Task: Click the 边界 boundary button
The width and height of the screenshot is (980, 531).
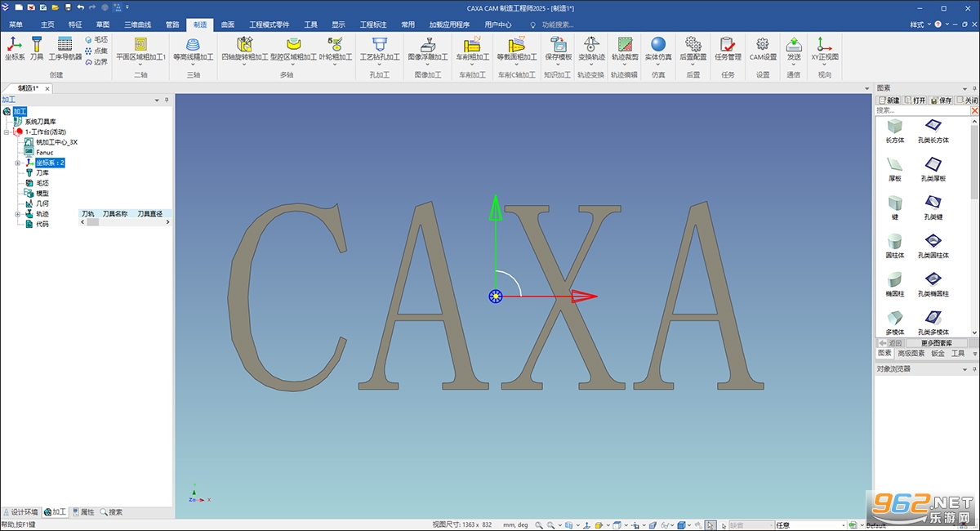Action: point(96,62)
